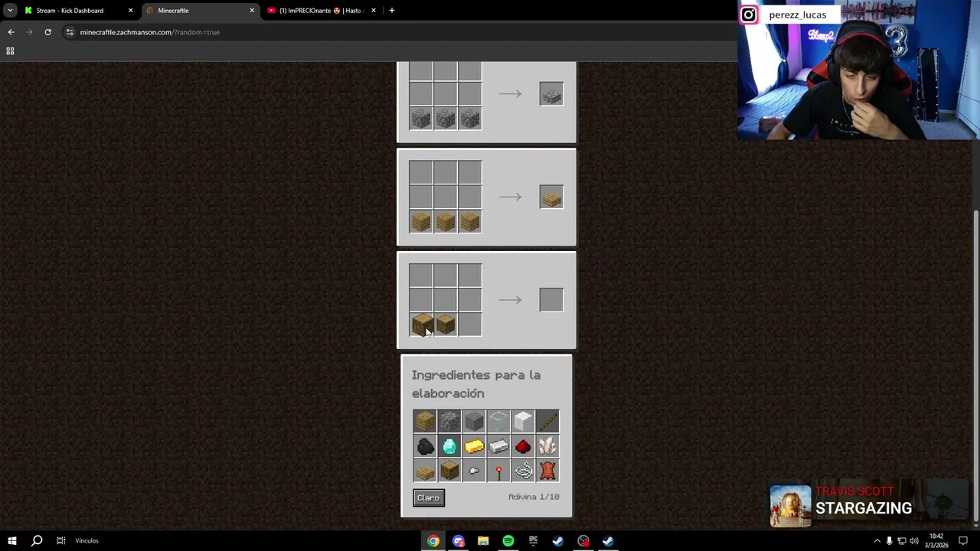Pick the oak slab ingredient
Viewport: 980px width, 551px height.
425,471
